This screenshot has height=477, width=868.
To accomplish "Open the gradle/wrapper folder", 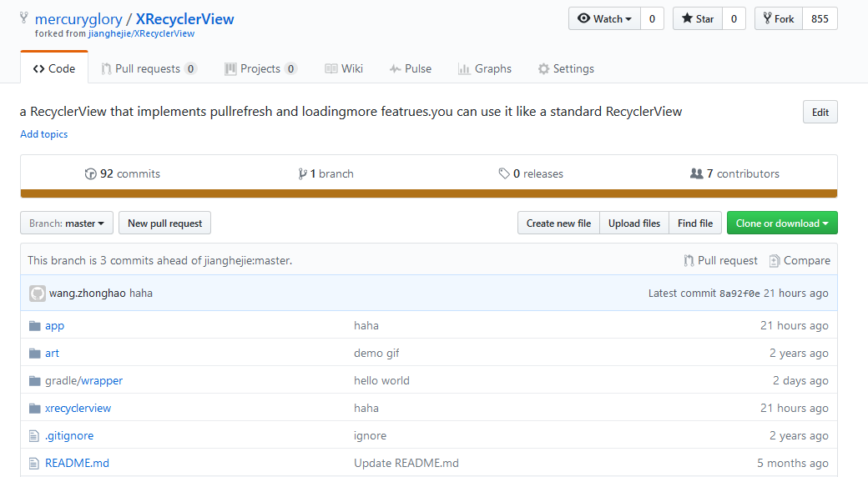I will 83,381.
